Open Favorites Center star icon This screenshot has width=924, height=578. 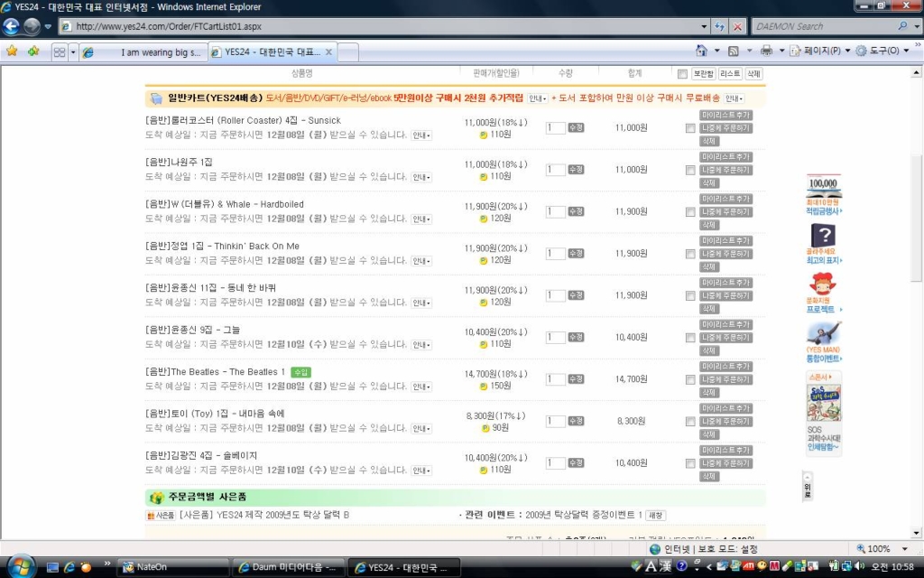coord(12,51)
